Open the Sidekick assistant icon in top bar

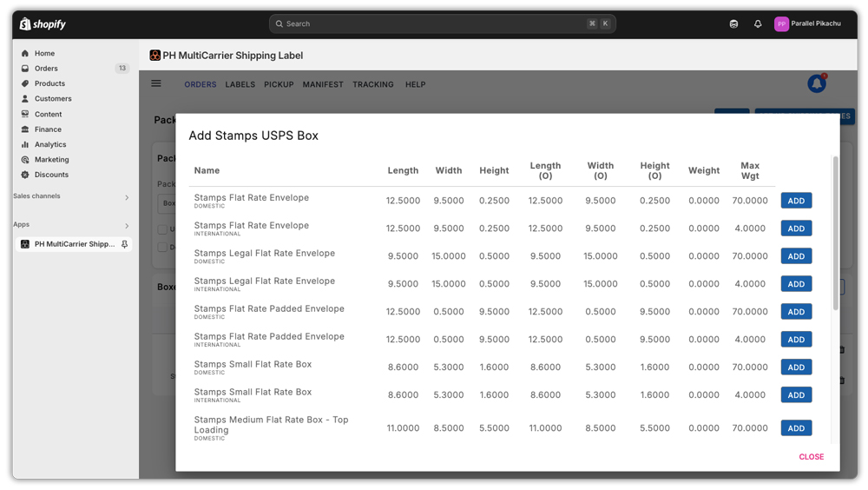[733, 23]
